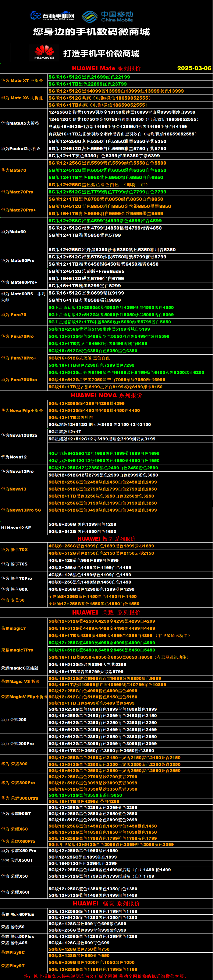Click the HUAWEI Mate 系列报价 heading
The image size is (213, 980).
pyautogui.click(x=106, y=68)
